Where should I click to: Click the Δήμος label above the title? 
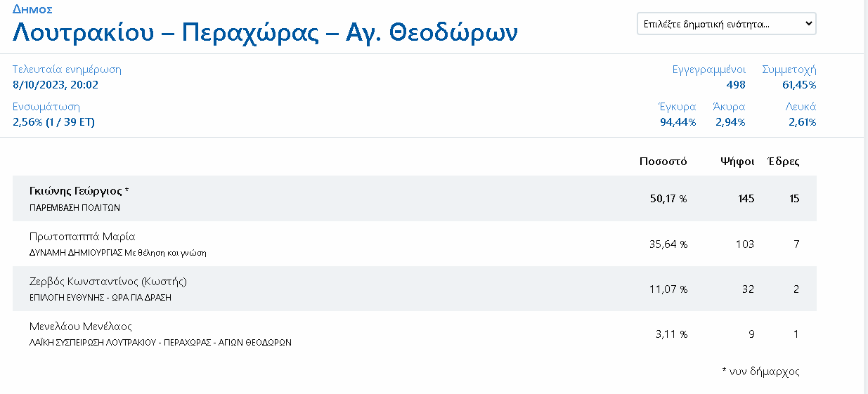coord(32,9)
